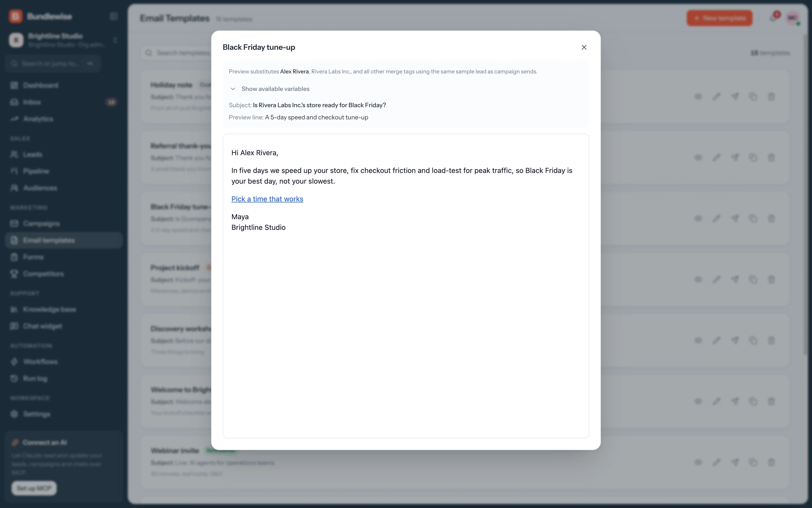Delete the Black Friday tune-up template row
812x508 pixels.
[x=771, y=219]
